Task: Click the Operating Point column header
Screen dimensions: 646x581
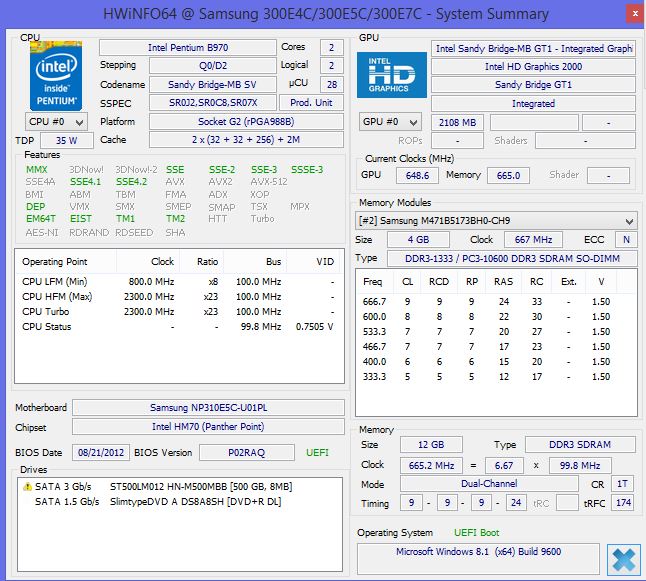Action: point(66,262)
